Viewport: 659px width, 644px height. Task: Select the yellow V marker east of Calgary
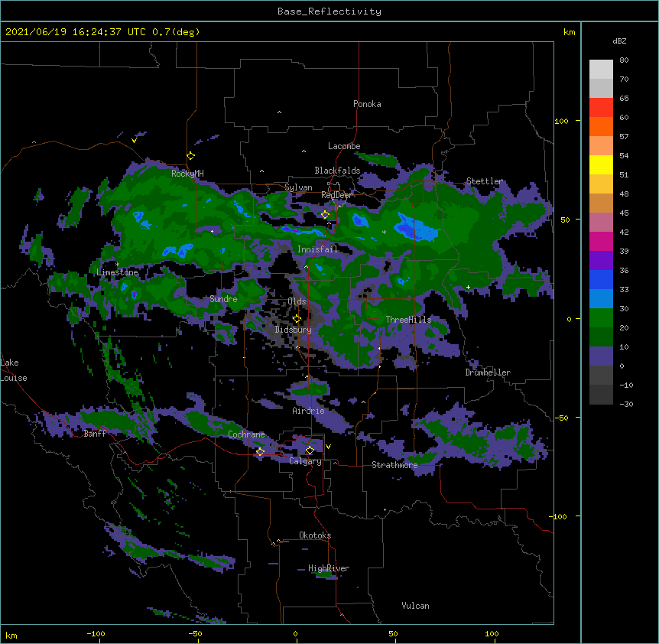pos(328,446)
